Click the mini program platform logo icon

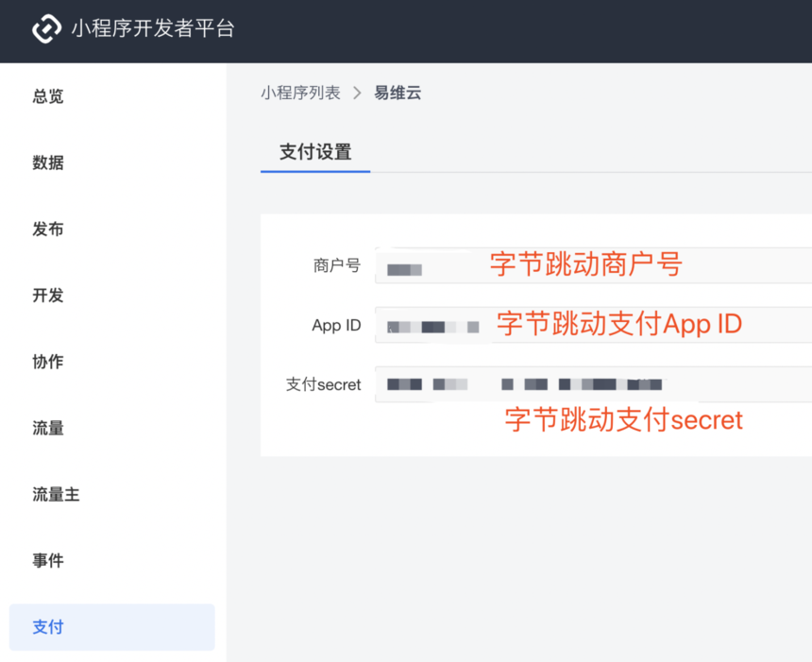coord(46,28)
